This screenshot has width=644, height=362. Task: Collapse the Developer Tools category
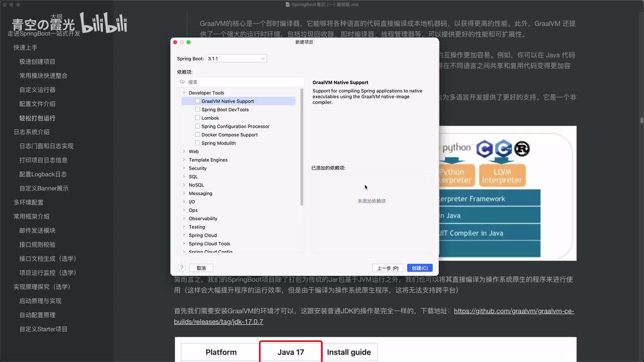pyautogui.click(x=184, y=93)
